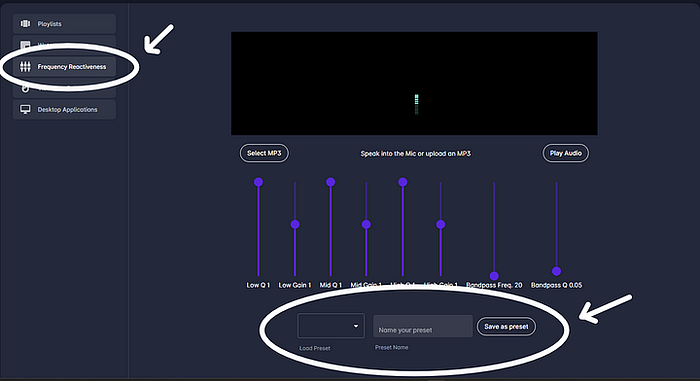Click the Desktop Applications monitor icon
The image size is (700, 381).
pos(25,109)
